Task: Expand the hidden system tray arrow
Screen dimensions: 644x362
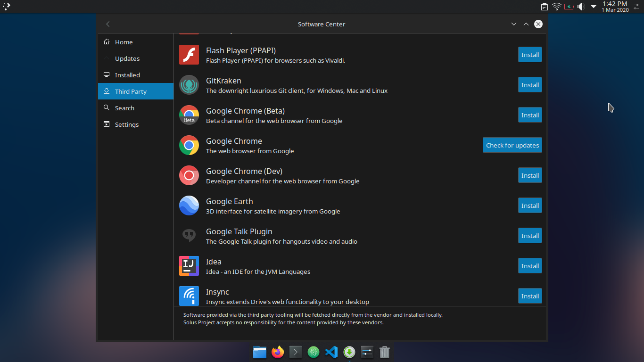Action: click(x=594, y=7)
